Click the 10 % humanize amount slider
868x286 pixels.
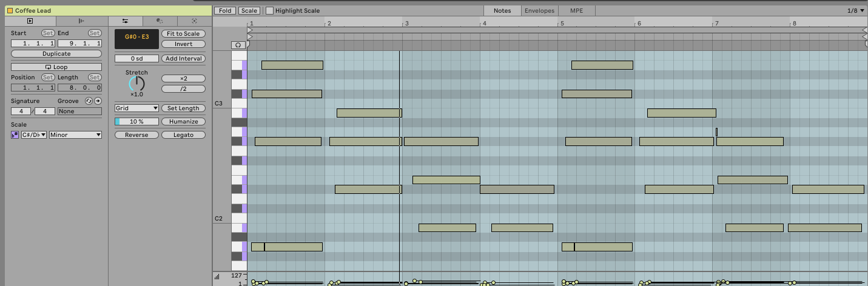pos(137,122)
